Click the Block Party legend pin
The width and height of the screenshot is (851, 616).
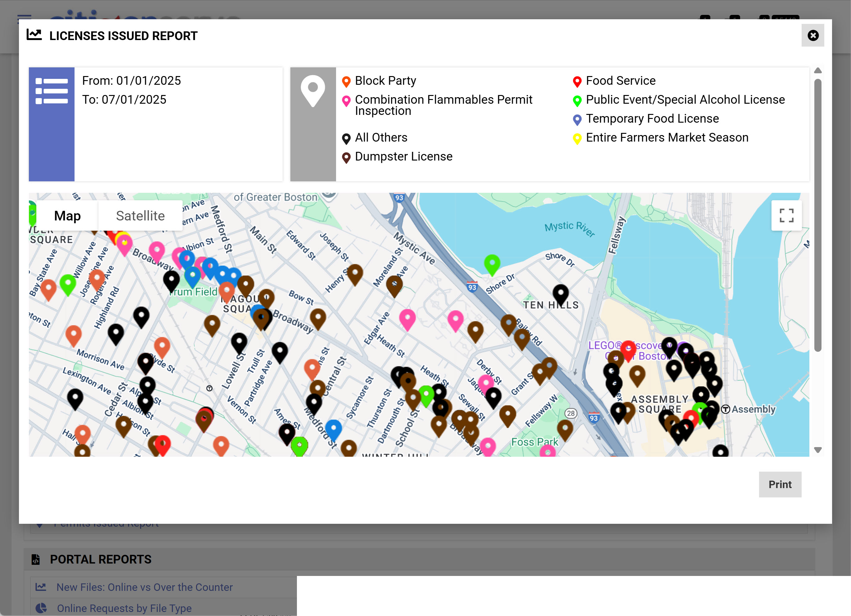346,81
